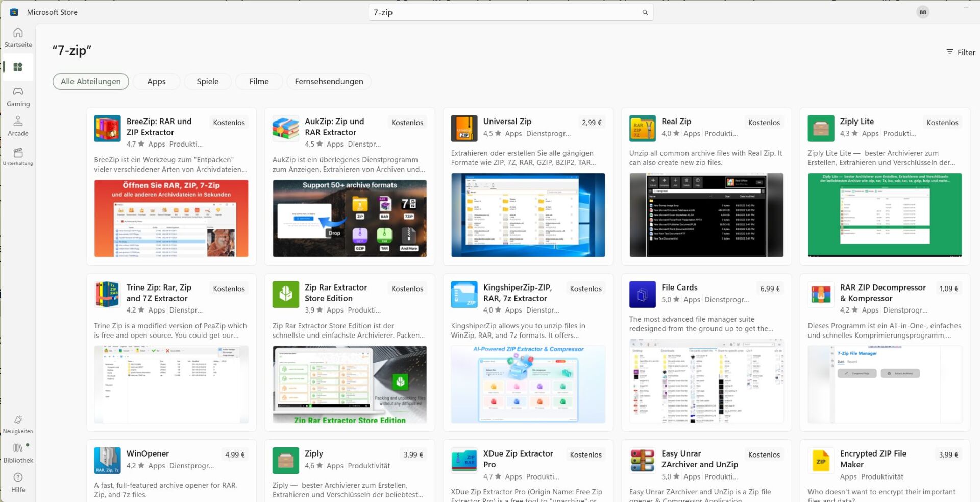
Task: Select the Fernsehsendungen filter tab
Action: pyautogui.click(x=329, y=81)
